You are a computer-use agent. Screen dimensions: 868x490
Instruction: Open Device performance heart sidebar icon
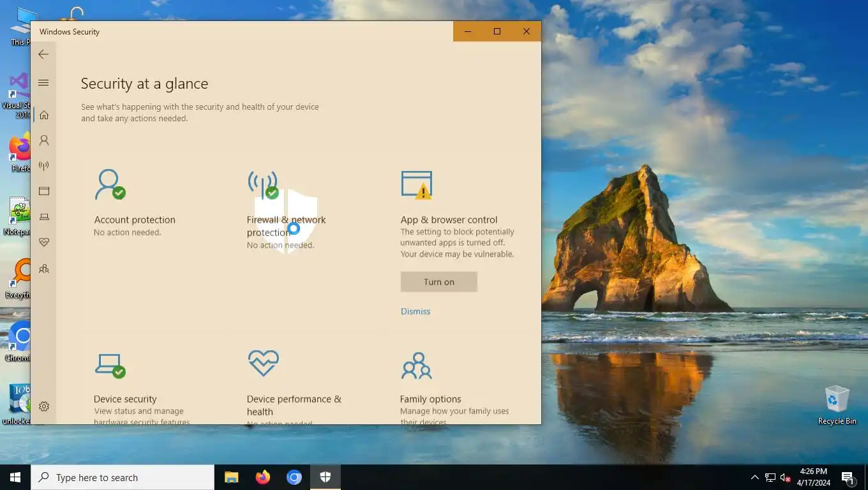click(43, 242)
